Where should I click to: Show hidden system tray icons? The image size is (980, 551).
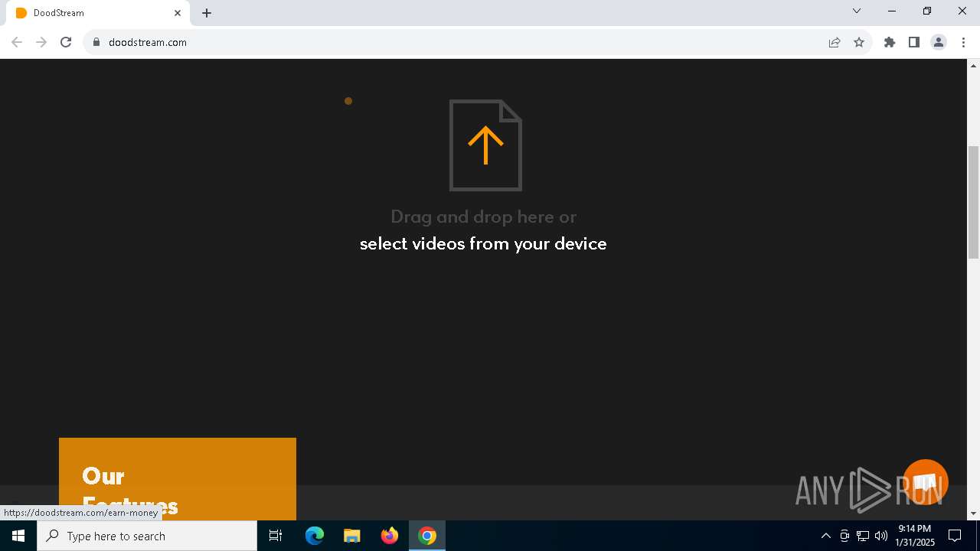pos(826,536)
